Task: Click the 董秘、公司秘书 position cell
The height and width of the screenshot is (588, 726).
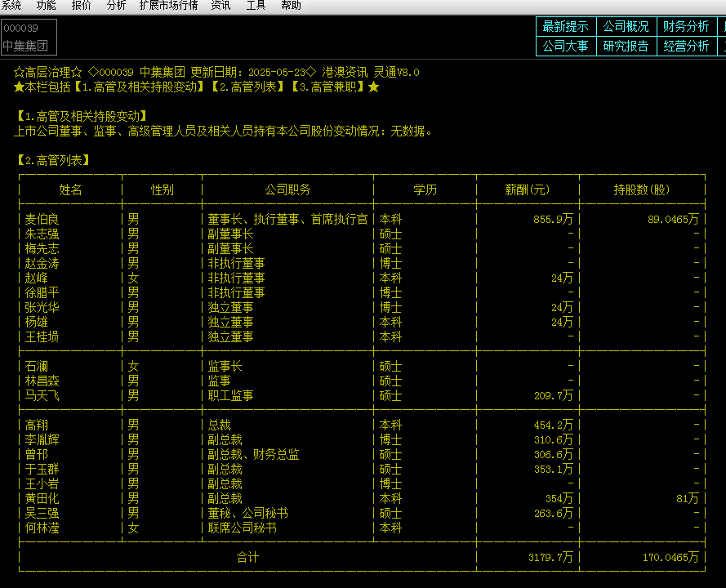Action: 247,513
